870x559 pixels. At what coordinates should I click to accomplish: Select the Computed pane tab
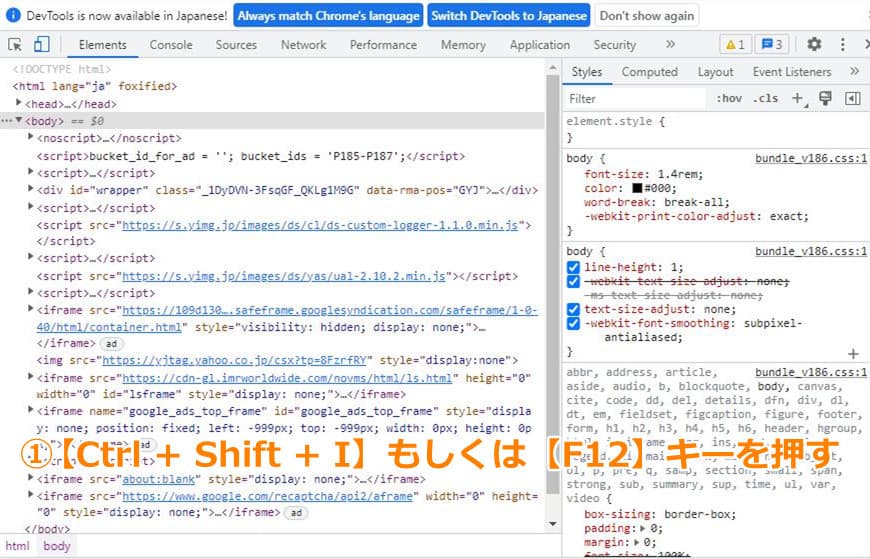[650, 72]
